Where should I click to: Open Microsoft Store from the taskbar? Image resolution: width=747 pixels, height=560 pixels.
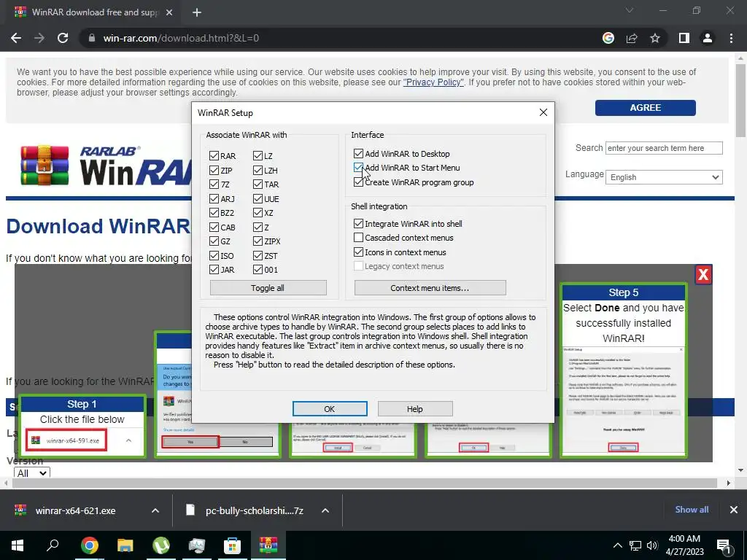coord(233,545)
